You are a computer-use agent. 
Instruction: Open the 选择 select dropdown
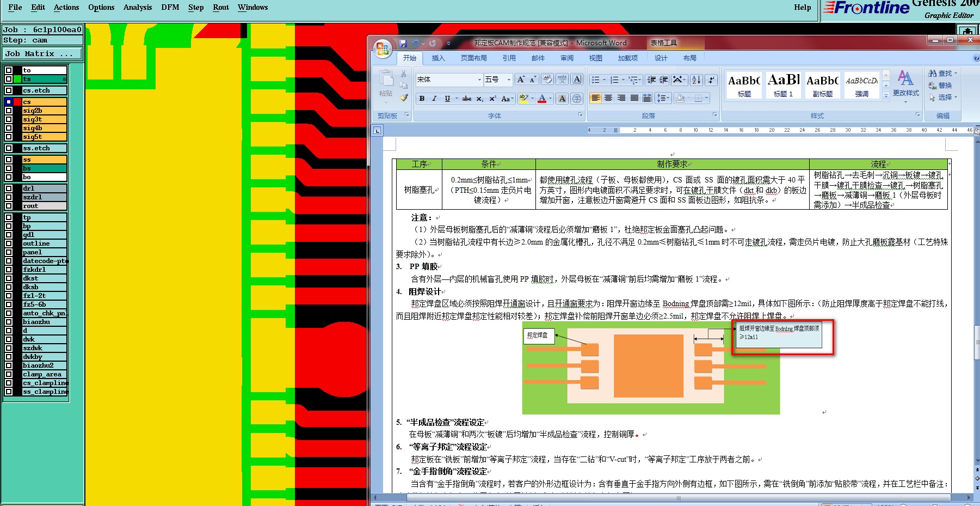(x=943, y=97)
